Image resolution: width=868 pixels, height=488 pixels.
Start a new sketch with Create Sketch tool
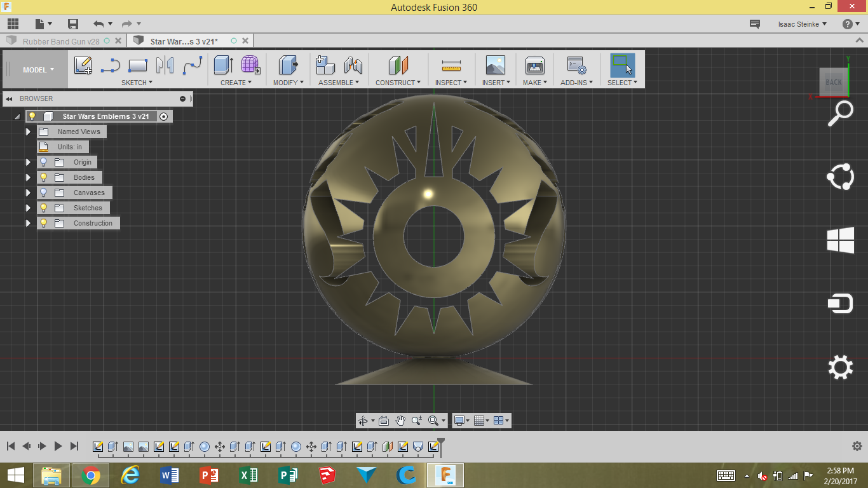(x=83, y=65)
